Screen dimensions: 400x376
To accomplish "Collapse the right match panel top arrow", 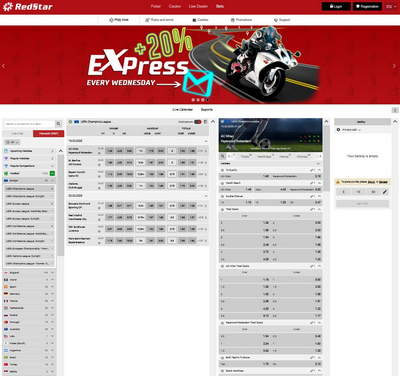I will pos(326,122).
